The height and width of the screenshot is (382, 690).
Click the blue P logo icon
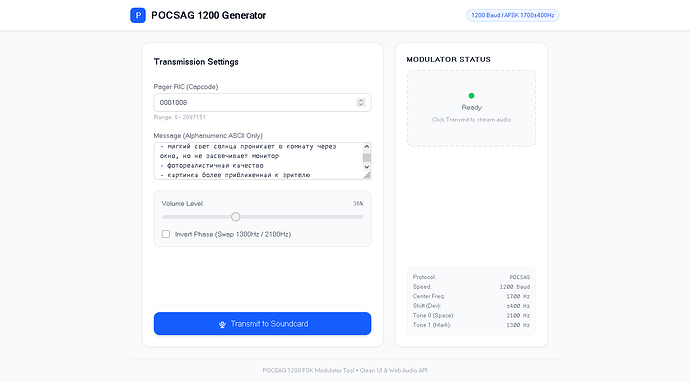[138, 15]
